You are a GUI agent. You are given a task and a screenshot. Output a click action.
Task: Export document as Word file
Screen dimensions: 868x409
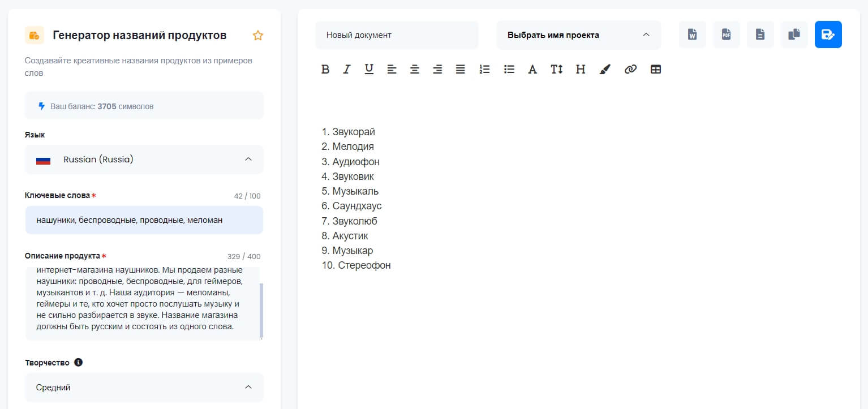click(x=692, y=35)
